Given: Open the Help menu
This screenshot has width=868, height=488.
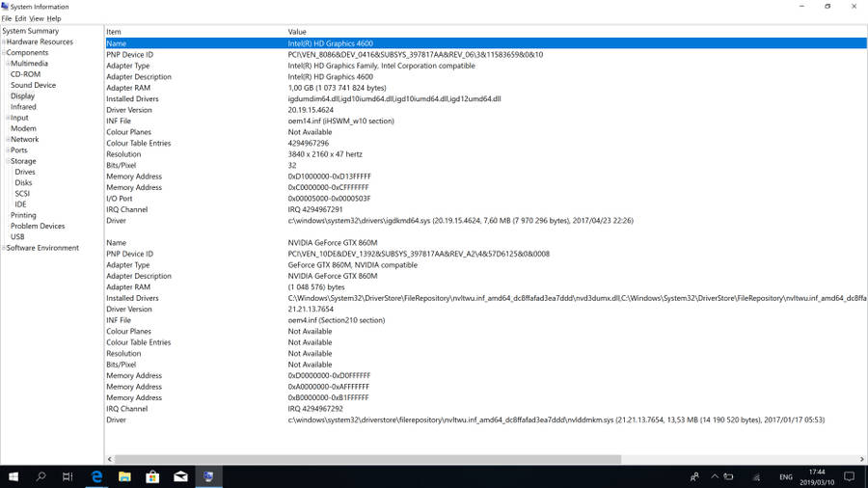Looking at the screenshot, I should (54, 18).
